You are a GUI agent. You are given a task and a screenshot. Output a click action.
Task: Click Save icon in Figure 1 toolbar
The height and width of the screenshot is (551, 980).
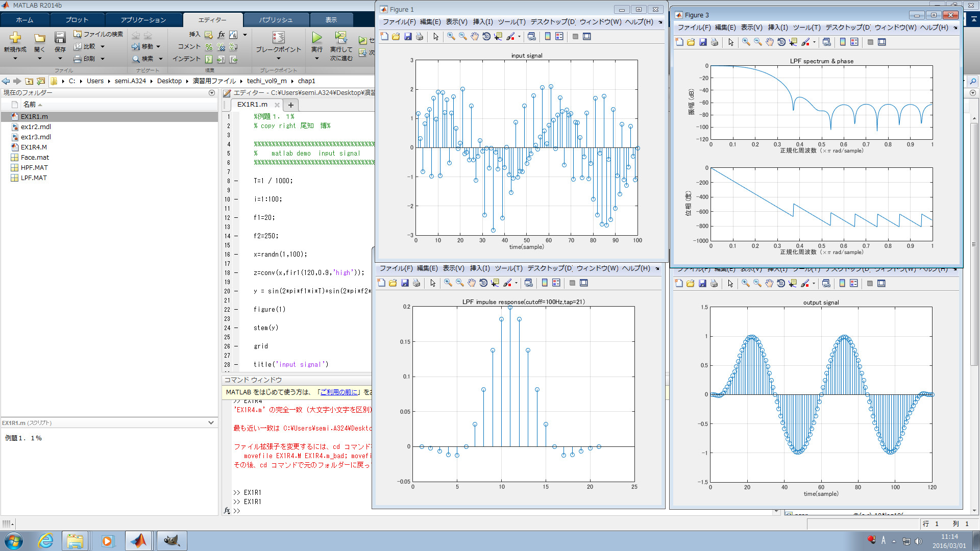408,36
